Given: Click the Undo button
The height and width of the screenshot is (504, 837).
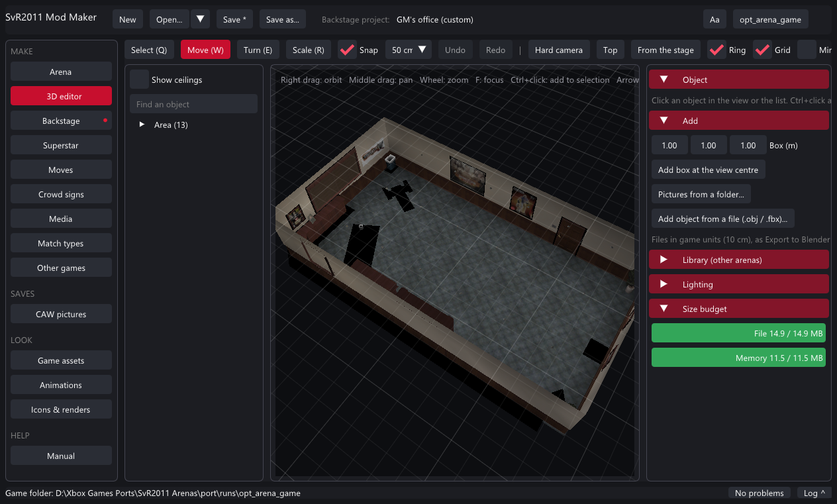Looking at the screenshot, I should (x=456, y=50).
